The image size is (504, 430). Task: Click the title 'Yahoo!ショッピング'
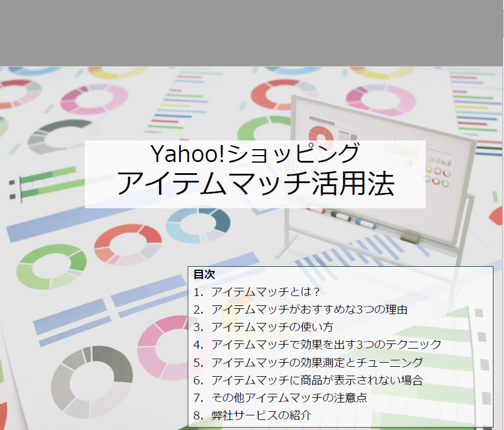point(254,153)
